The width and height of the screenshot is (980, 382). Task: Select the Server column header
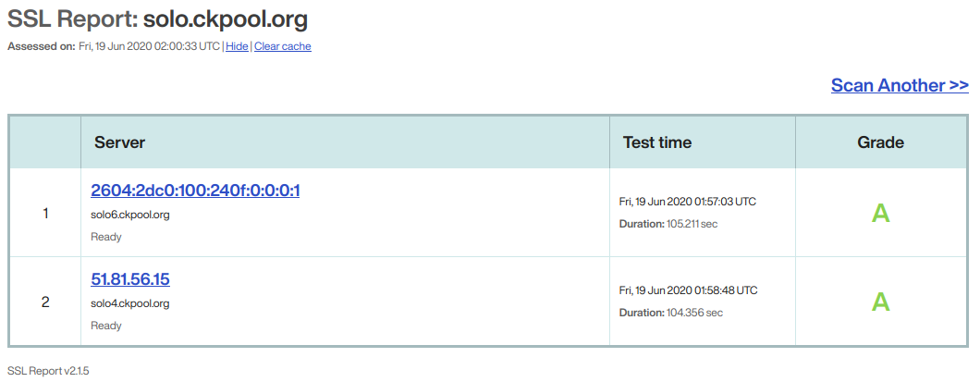pos(119,142)
